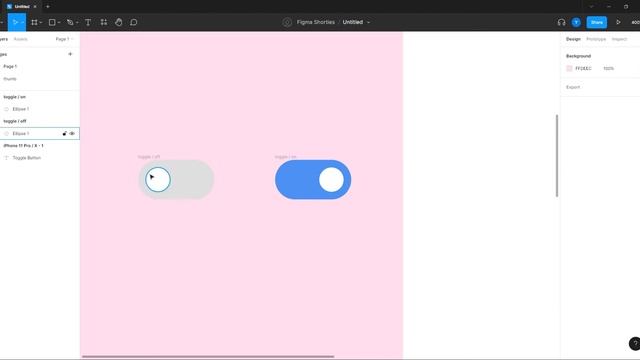Screen dimensions: 640x360
Task: Select the Move tool
Action: [x=15, y=22]
